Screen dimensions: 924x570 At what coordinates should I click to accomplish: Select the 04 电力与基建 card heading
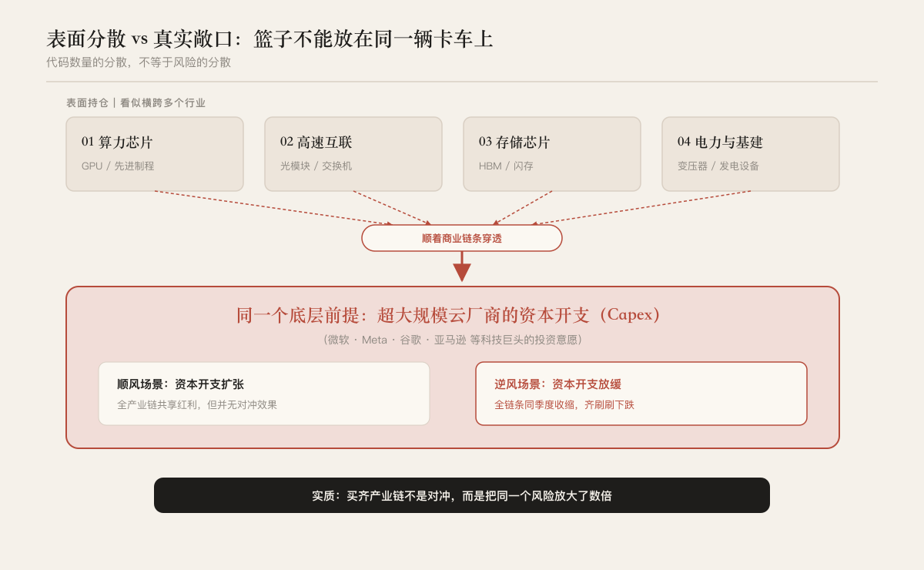(x=720, y=142)
